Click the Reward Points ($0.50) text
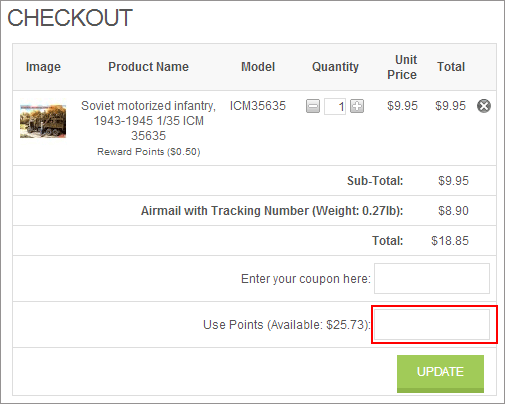Viewport: 505px width, 404px height. click(x=149, y=152)
